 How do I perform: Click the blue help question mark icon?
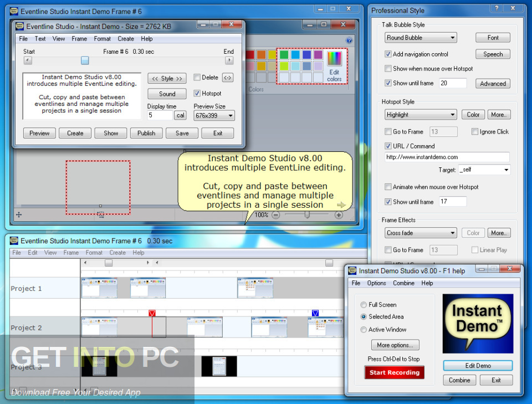coord(349,40)
